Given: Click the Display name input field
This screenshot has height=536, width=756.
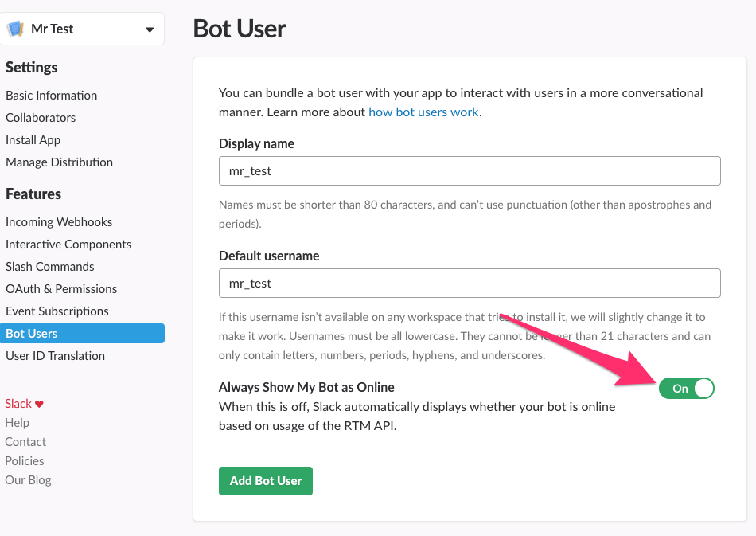Looking at the screenshot, I should pos(470,171).
